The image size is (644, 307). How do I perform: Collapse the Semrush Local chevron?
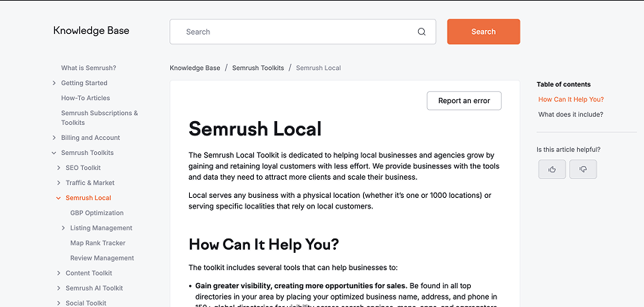pos(59,198)
